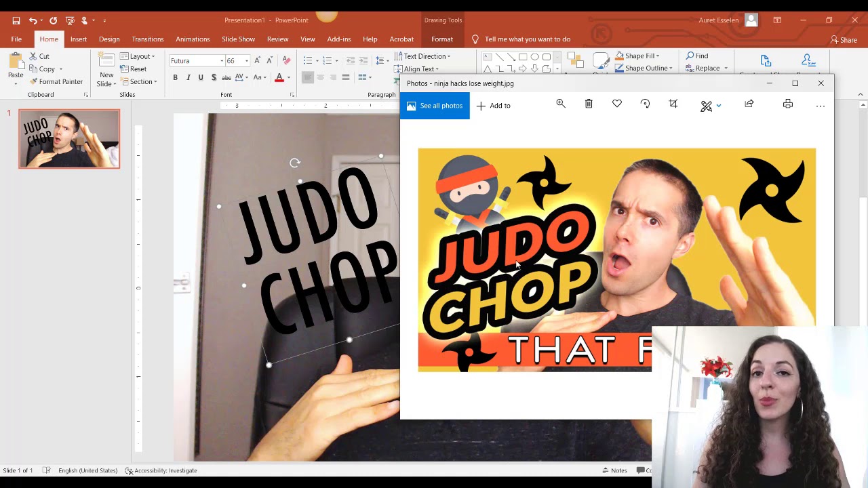This screenshot has width=868, height=488.
Task: Apply strikethrough formatting to text
Action: (226, 77)
